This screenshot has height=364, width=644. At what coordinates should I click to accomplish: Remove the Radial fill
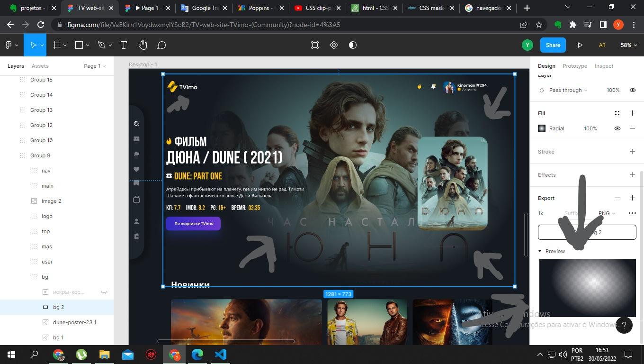click(x=632, y=128)
